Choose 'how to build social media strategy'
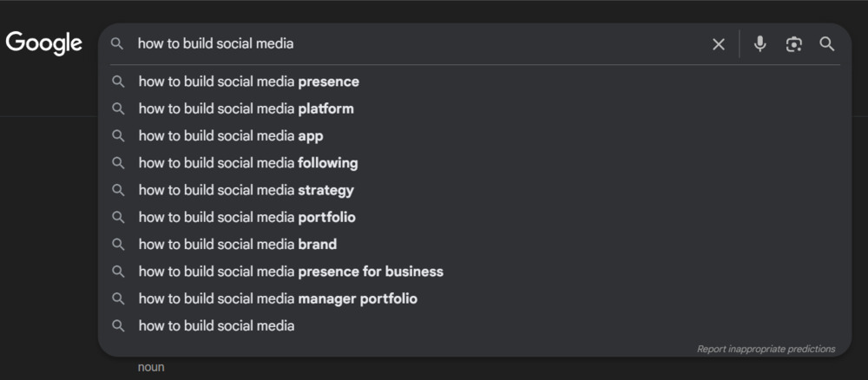This screenshot has width=868, height=380. 246,190
